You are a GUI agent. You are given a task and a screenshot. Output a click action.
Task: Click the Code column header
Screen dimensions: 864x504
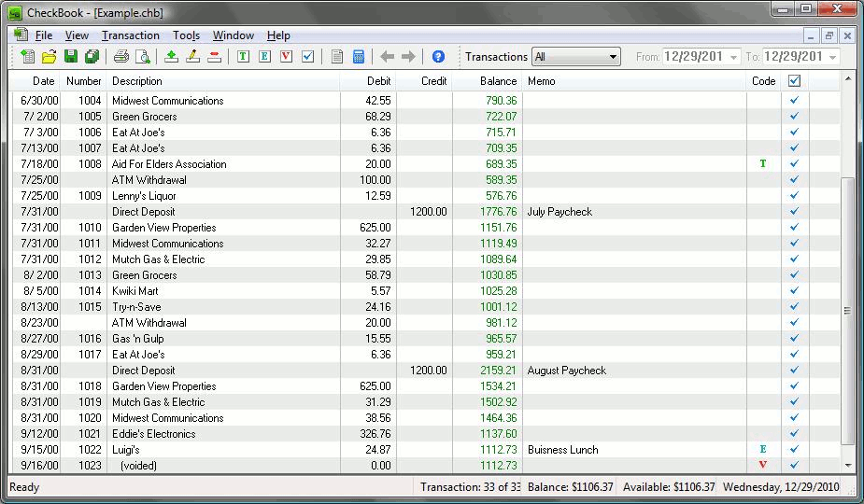click(764, 81)
